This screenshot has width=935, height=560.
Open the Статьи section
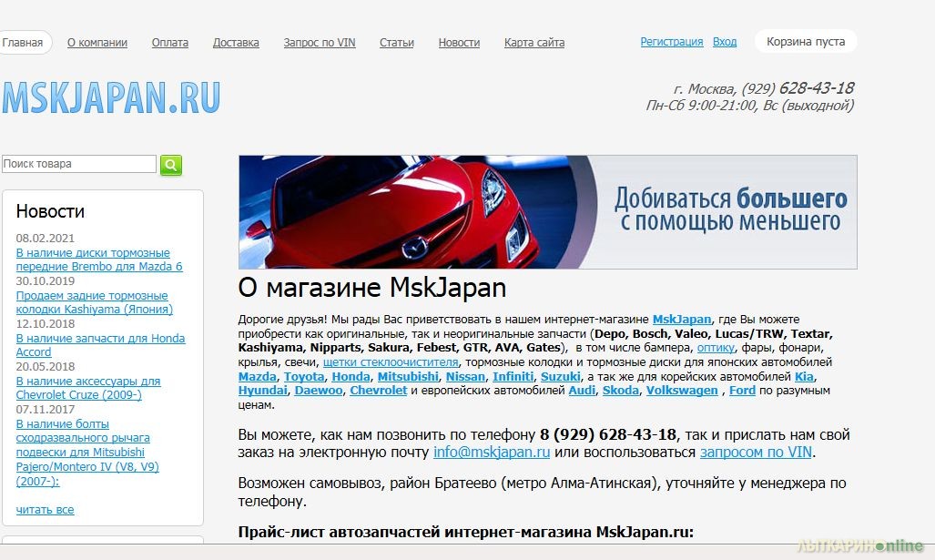[x=397, y=43]
